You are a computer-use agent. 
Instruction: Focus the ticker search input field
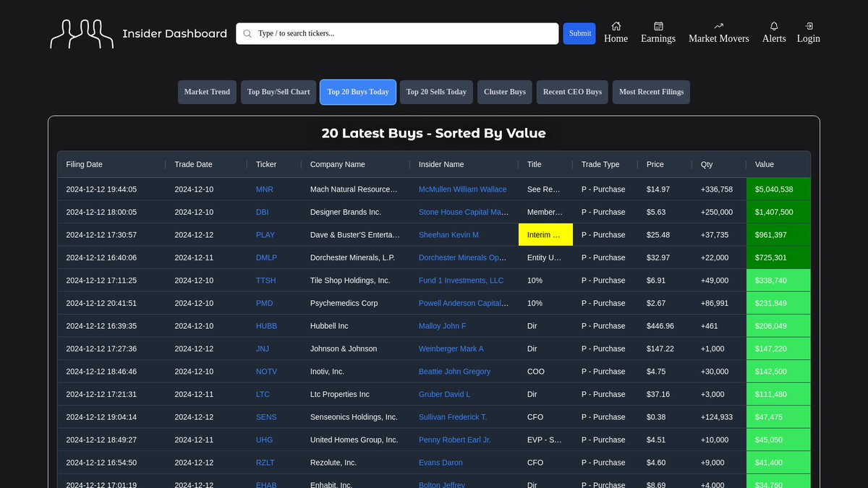click(x=397, y=33)
